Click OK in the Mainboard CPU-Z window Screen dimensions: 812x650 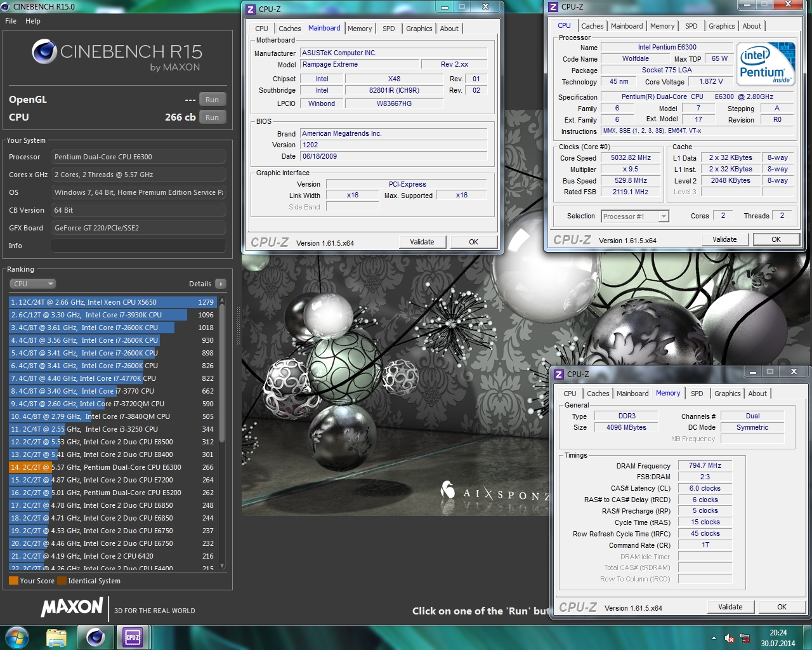click(x=473, y=242)
